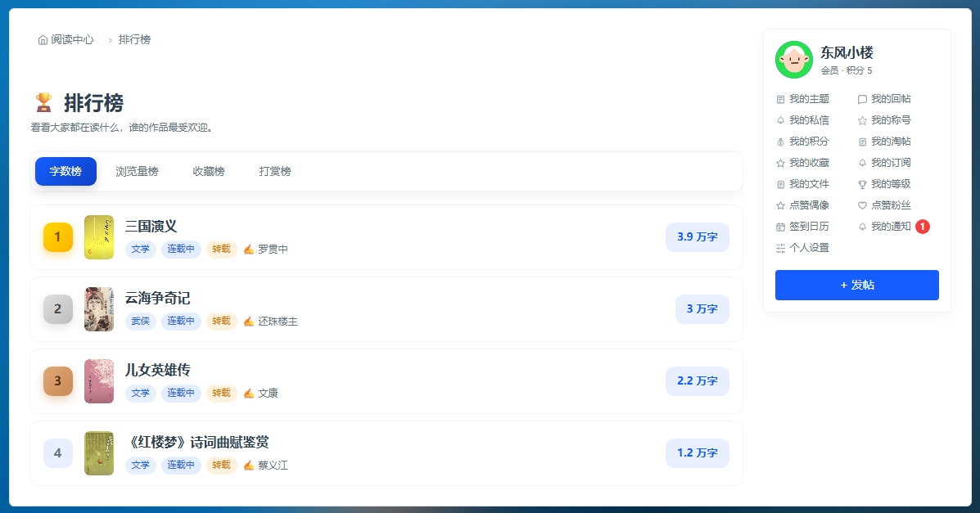Click the bell icon next to 我的私信
This screenshot has height=513, width=980.
coord(780,120)
